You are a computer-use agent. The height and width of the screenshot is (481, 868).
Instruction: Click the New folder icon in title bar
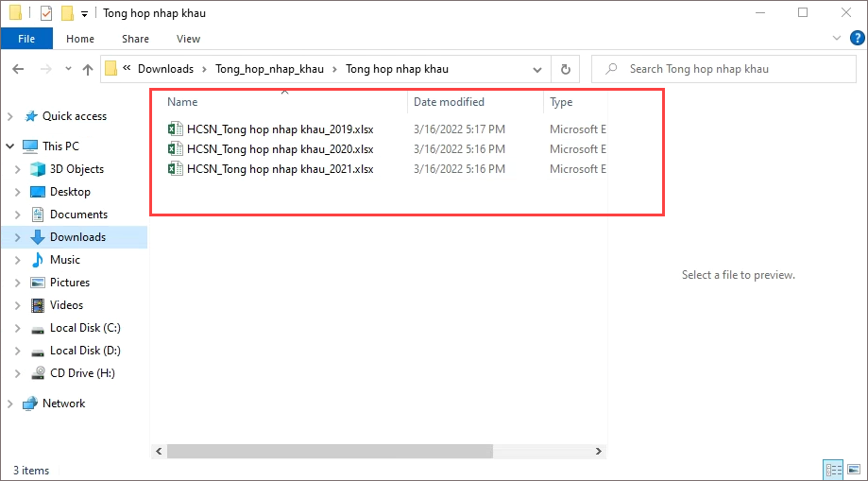[x=67, y=13]
